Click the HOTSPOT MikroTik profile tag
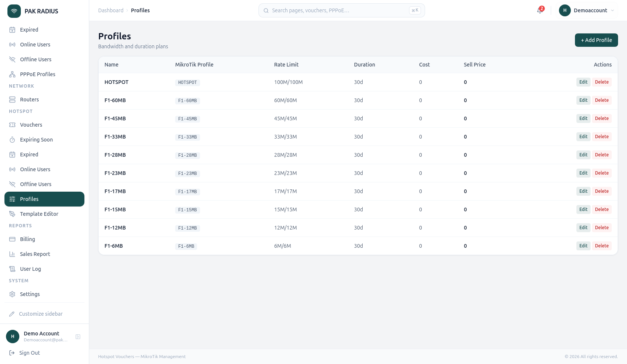Screen dimensions: 627x364 187,82
